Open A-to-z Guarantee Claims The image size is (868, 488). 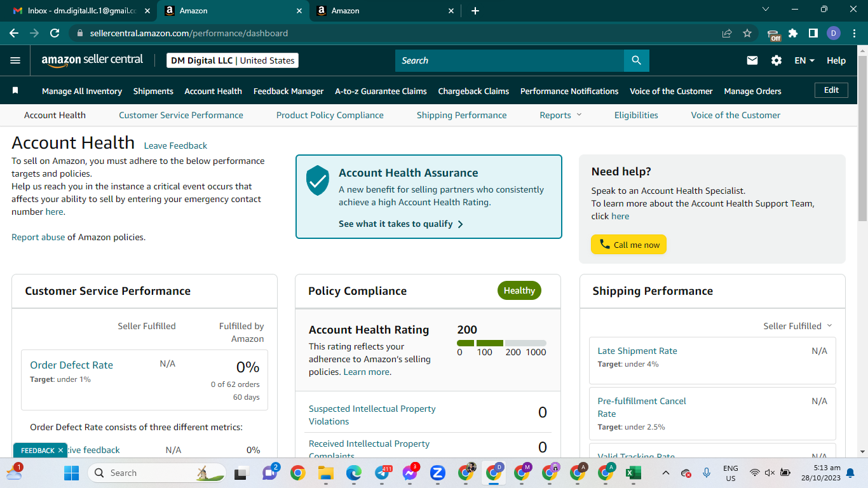(x=381, y=91)
